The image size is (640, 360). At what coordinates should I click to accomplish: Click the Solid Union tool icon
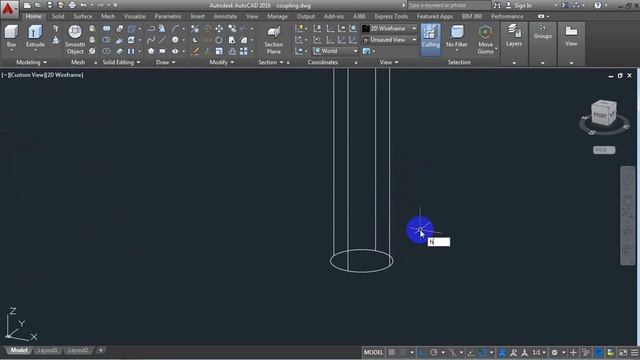point(107,29)
